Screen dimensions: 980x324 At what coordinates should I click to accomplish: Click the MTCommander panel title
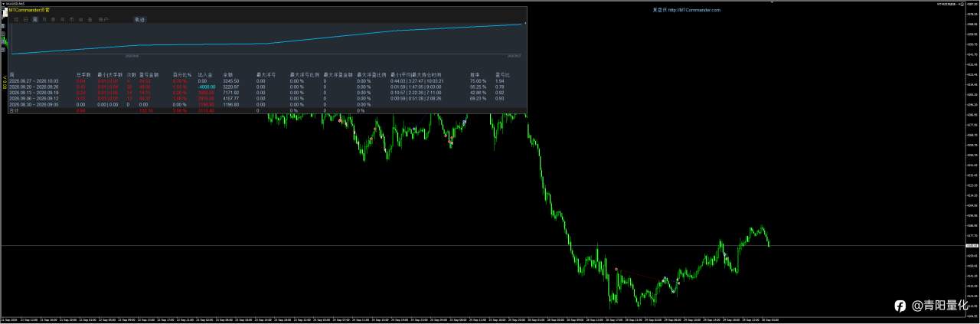(x=29, y=10)
